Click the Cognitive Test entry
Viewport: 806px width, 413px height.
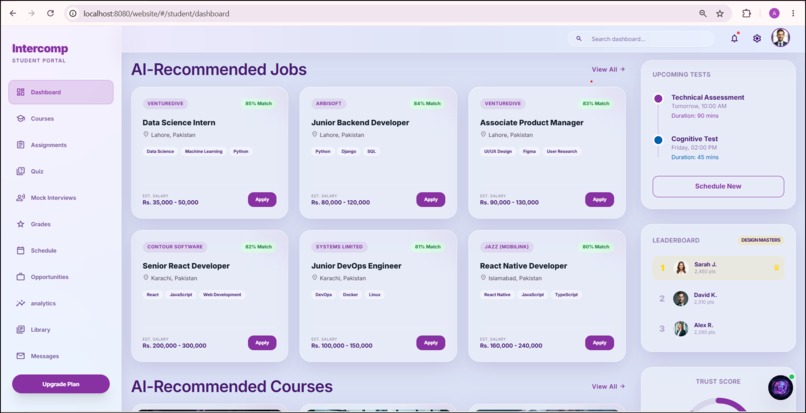click(694, 148)
